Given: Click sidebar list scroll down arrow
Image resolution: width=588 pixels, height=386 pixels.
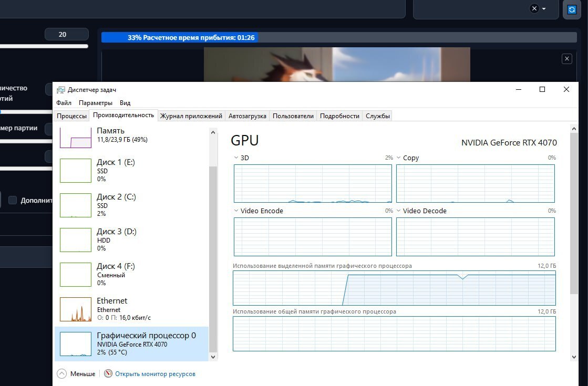Looking at the screenshot, I should tap(213, 357).
